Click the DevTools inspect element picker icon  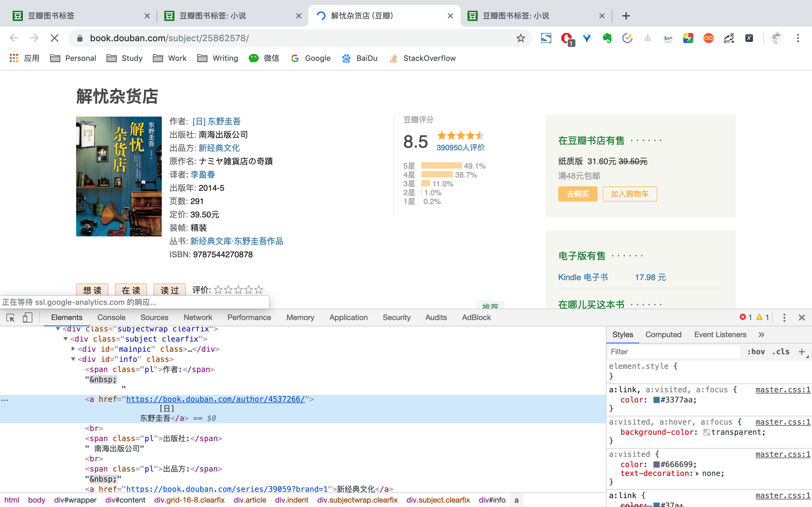coord(10,317)
